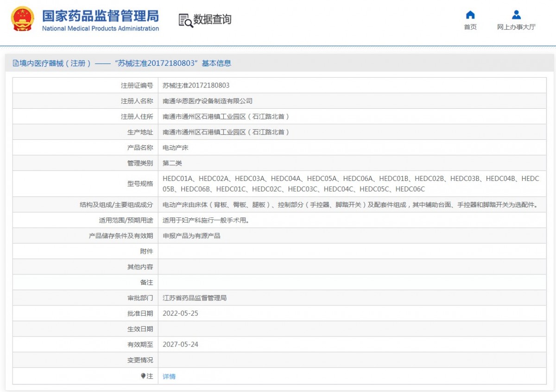The image size is (556, 392).
Task: Click the bulb icon beside 注
Action: [x=143, y=376]
